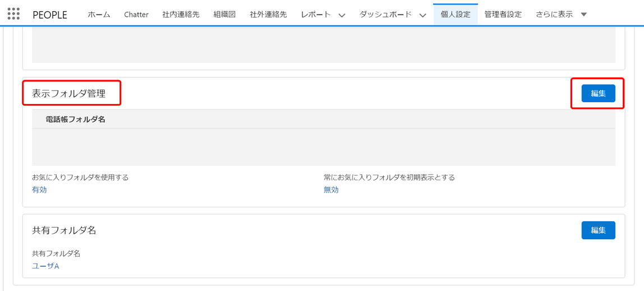Click the お気に入りフォルダを使用する label
The image size is (644, 291).
tap(81, 178)
